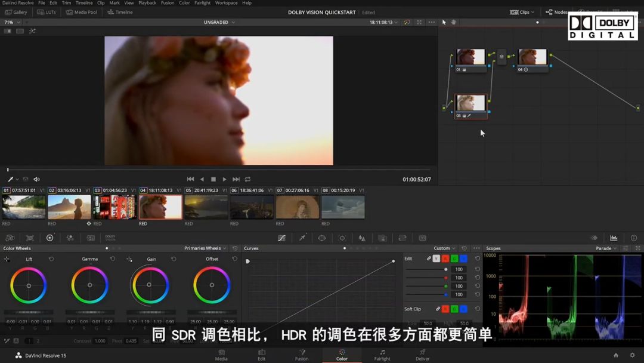Click the layer mixer node

click(x=501, y=57)
